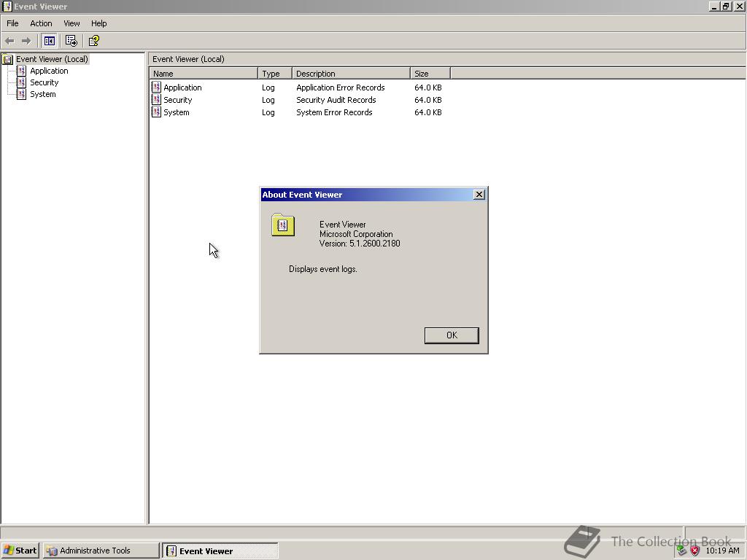Select the System name in list
This screenshot has width=747, height=560.
click(x=177, y=112)
